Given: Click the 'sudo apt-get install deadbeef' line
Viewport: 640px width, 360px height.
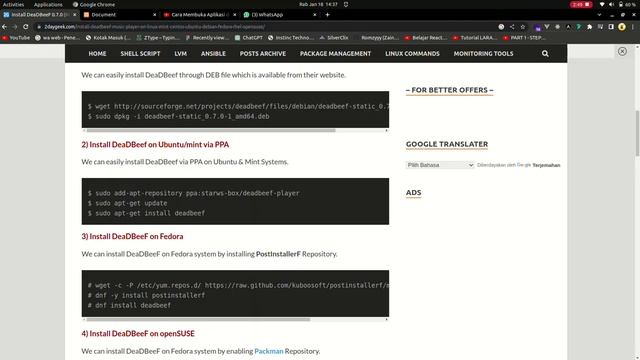Looking at the screenshot, I should pos(146,213).
